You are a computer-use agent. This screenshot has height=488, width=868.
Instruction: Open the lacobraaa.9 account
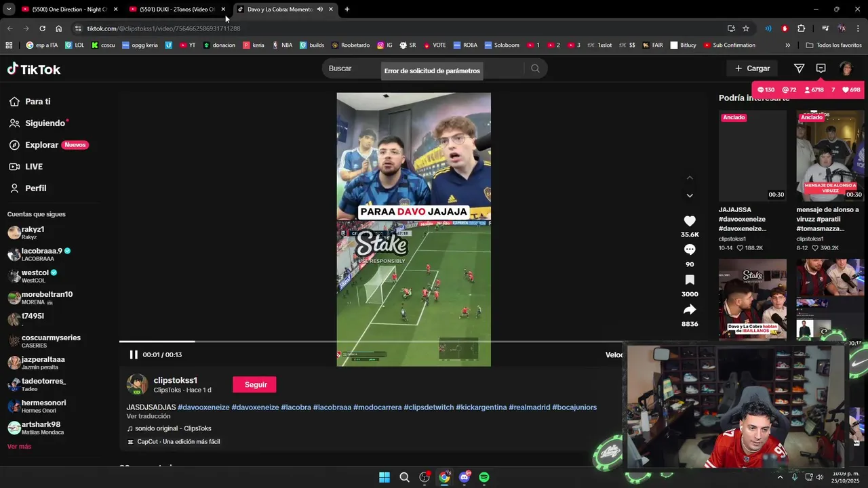tap(39, 254)
